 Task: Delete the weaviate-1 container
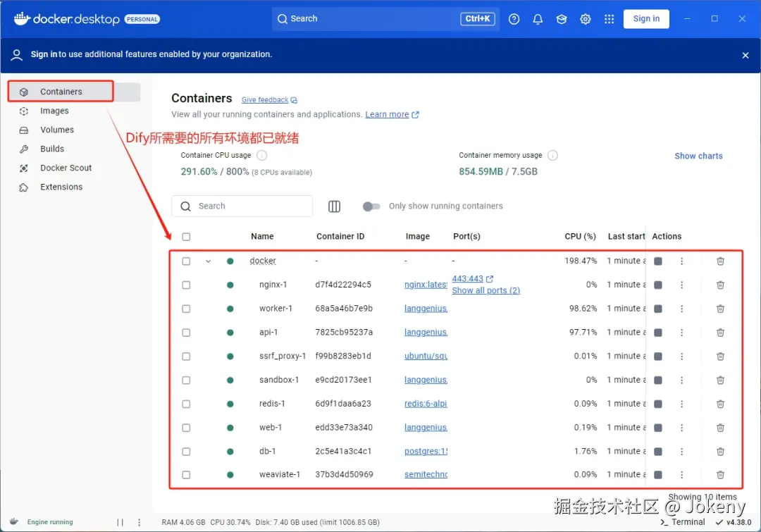click(721, 475)
